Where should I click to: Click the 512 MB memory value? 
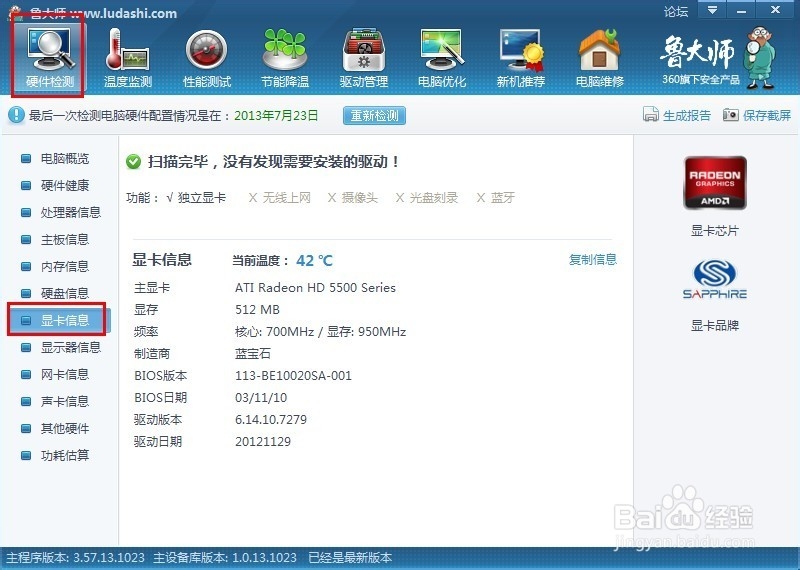(x=257, y=310)
